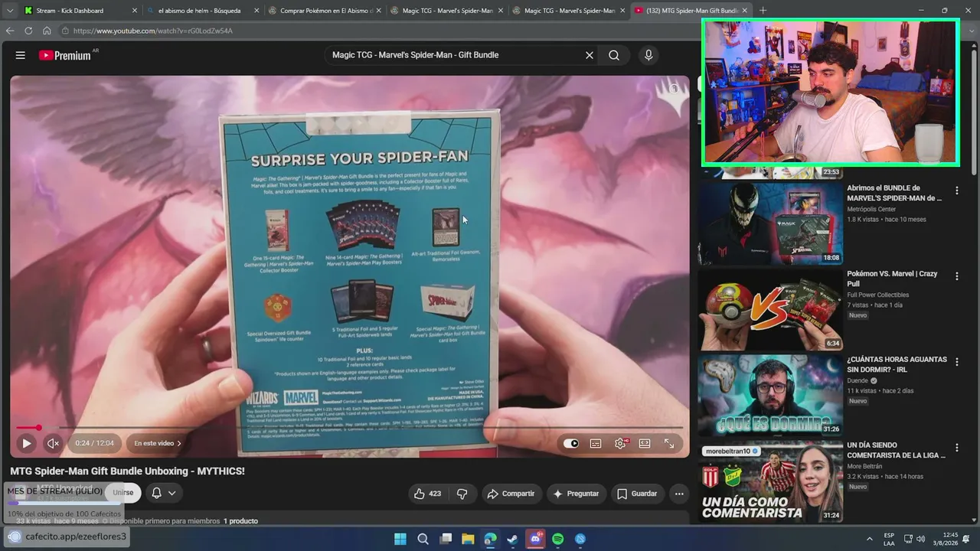Open options menu for the SIN DORMIR video

[x=956, y=362]
